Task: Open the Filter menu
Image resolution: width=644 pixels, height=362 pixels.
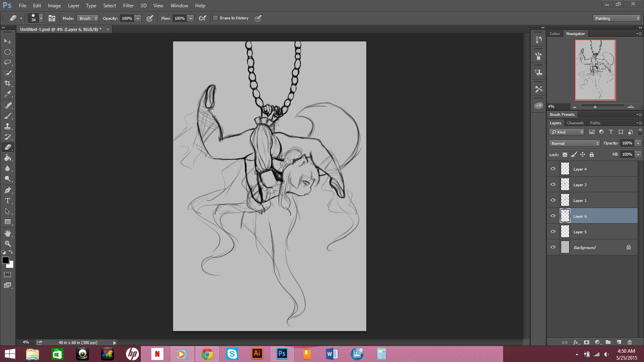Action: [128, 6]
